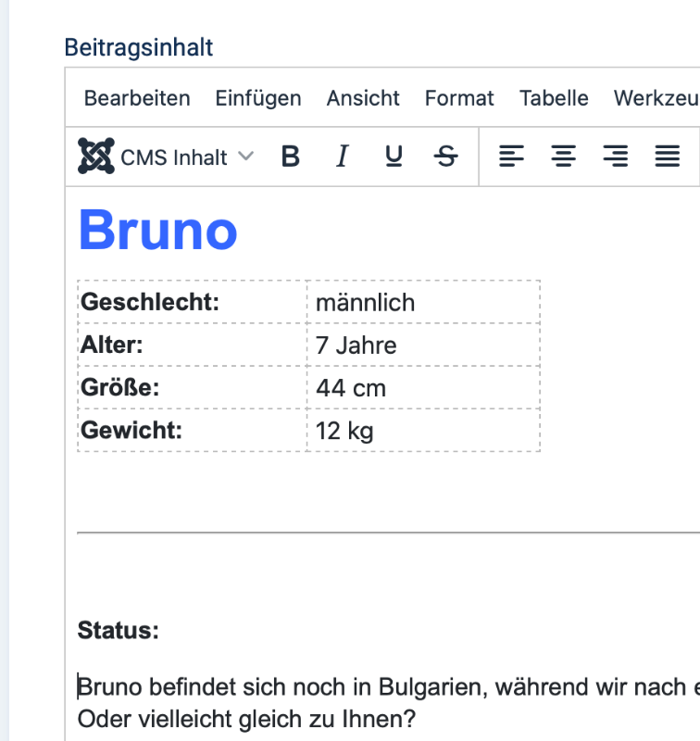Open the Werkzeuge menu
This screenshot has height=741, width=700.
[656, 98]
